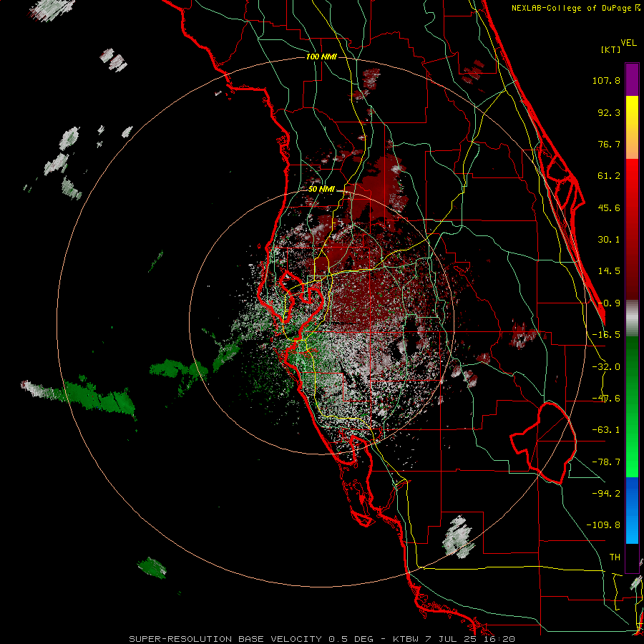Select the bright green colorbar segment
644x644 pixels.
click(x=632, y=406)
